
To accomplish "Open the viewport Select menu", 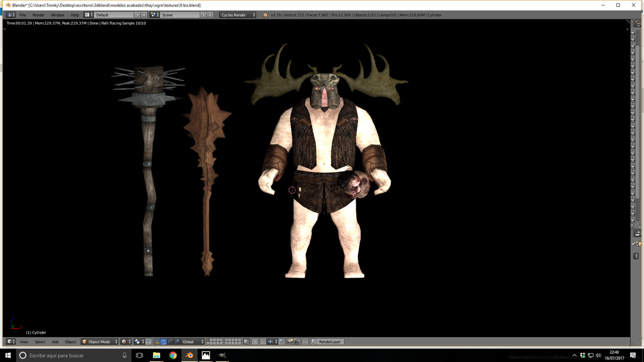I will [40, 342].
